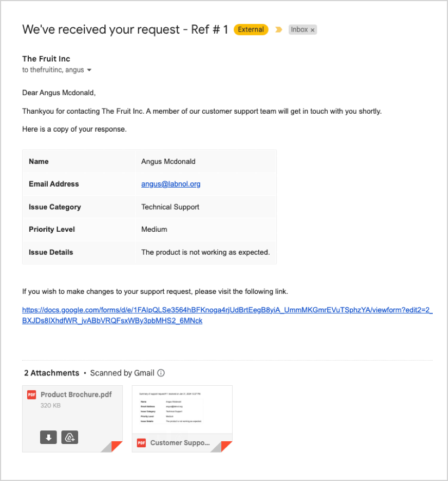Click the email subject line text
The height and width of the screenshot is (481, 448).
pos(125,29)
